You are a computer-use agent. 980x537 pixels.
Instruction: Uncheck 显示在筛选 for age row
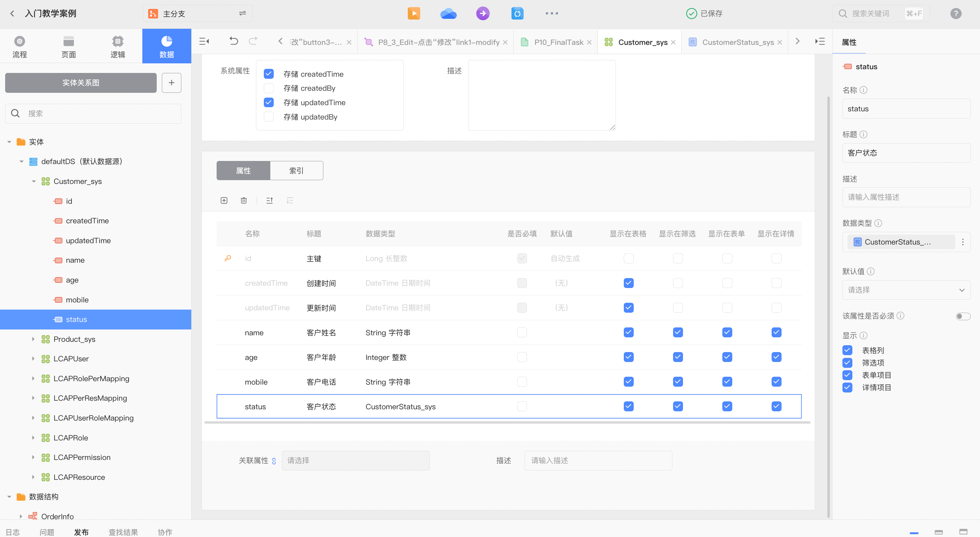pyautogui.click(x=678, y=357)
